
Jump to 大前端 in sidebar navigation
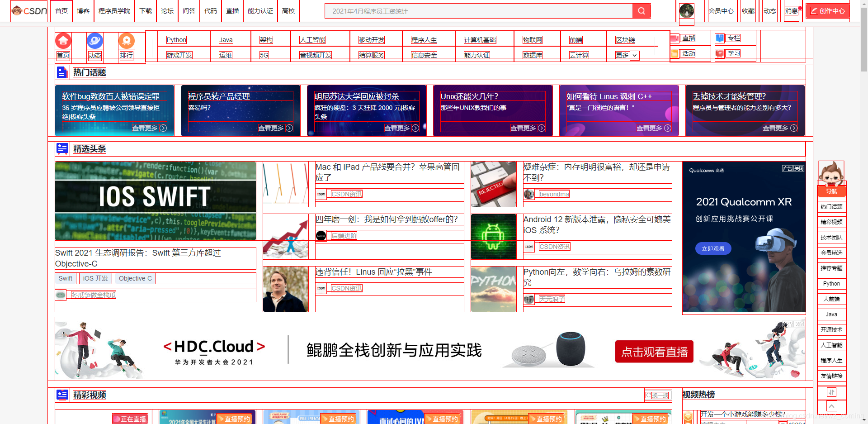[831, 299]
